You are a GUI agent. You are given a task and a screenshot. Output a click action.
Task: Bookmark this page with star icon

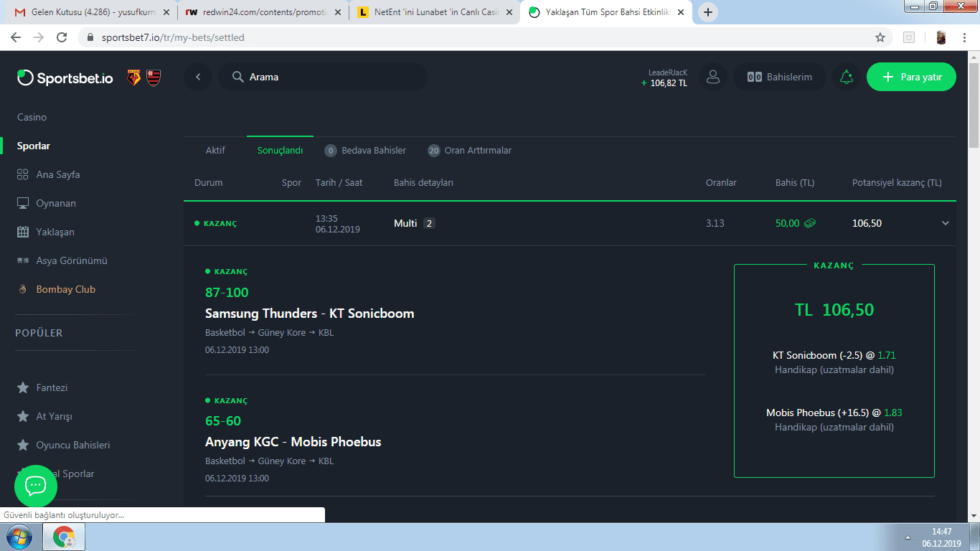point(880,37)
